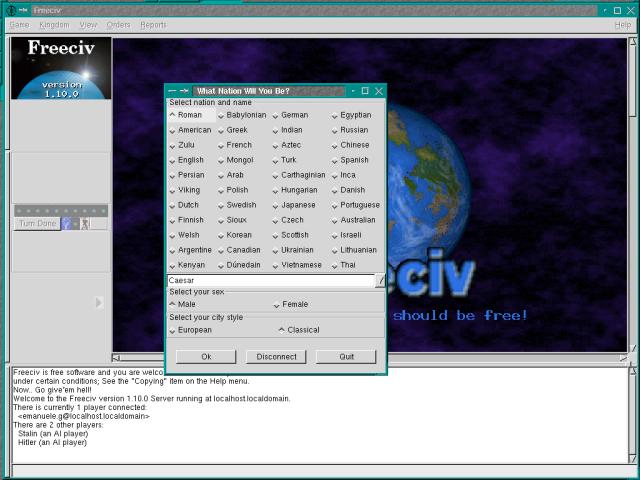Select the Roman nation radio button
The height and width of the screenshot is (480, 640).
[186, 115]
